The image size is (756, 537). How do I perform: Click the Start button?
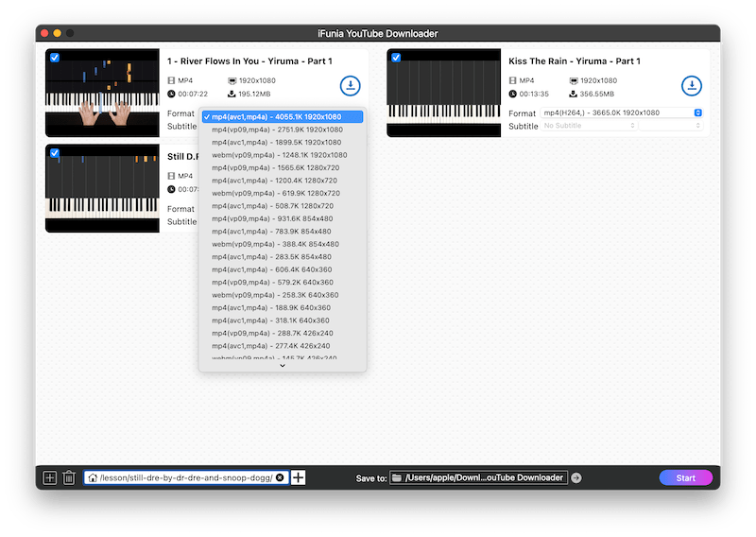(685, 477)
